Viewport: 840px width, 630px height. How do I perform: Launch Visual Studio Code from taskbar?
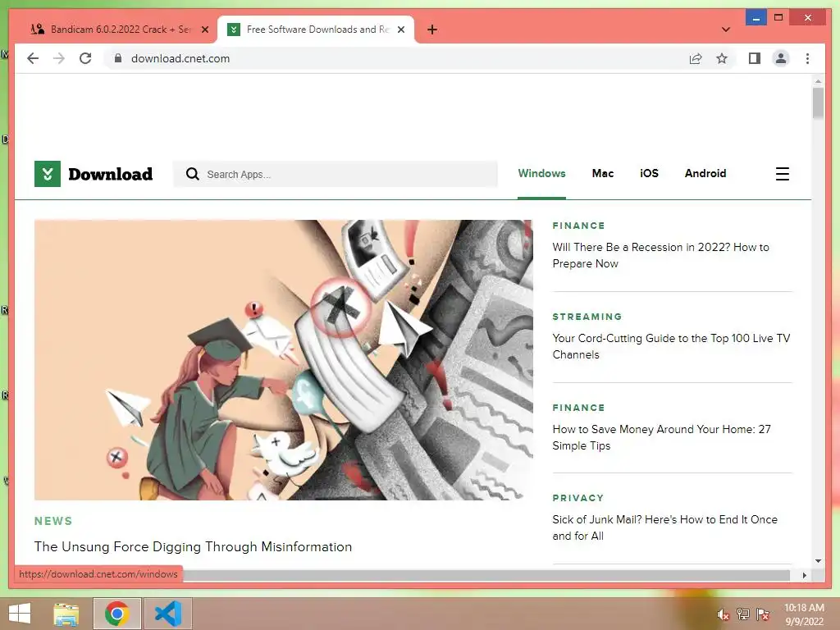coord(168,614)
